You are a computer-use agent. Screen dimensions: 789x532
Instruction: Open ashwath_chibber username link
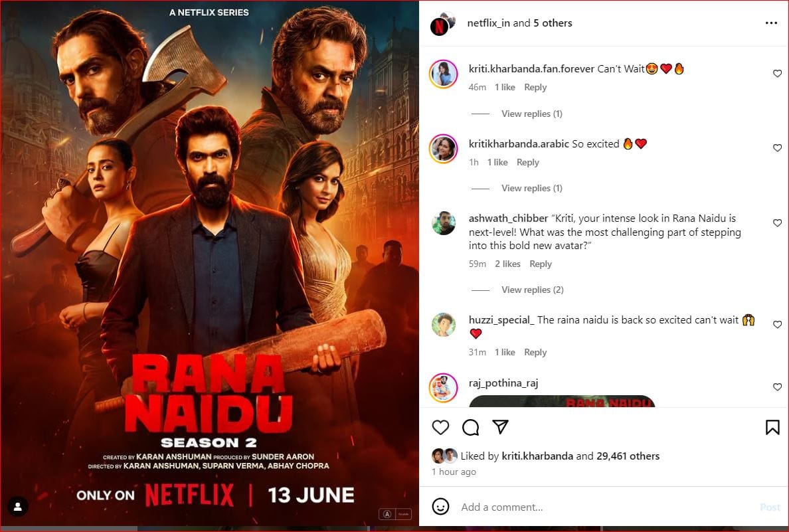pyautogui.click(x=508, y=219)
